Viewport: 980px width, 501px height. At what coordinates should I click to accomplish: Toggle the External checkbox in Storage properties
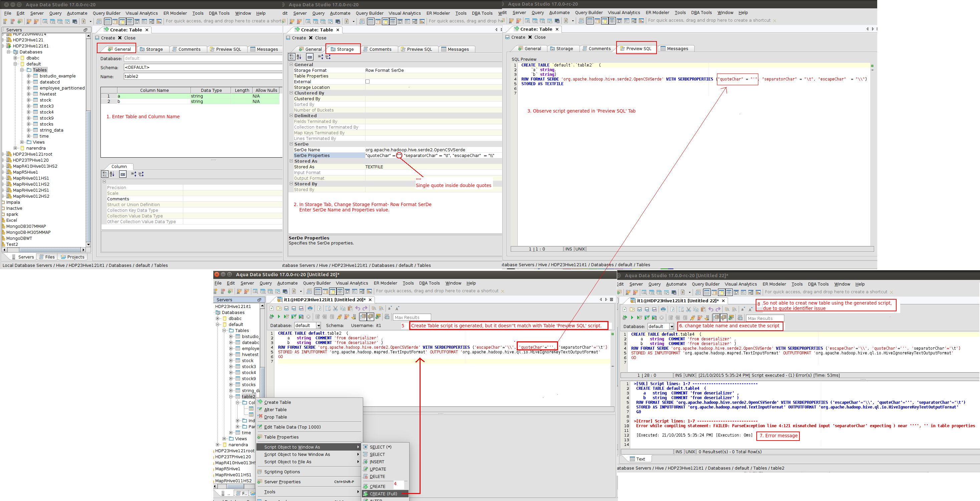tap(367, 81)
